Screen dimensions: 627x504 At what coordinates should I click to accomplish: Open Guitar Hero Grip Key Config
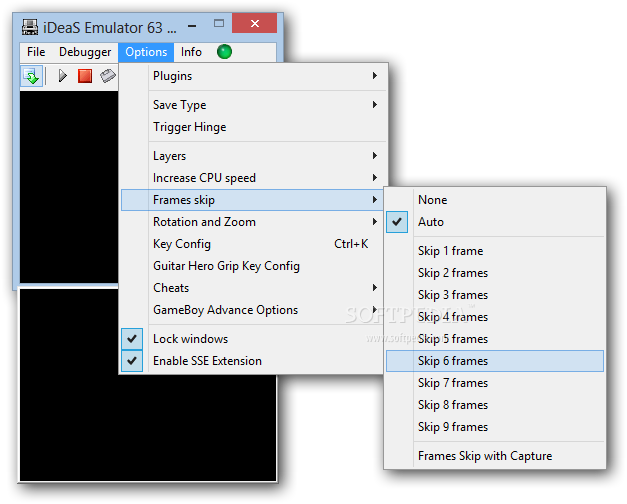[253, 266]
